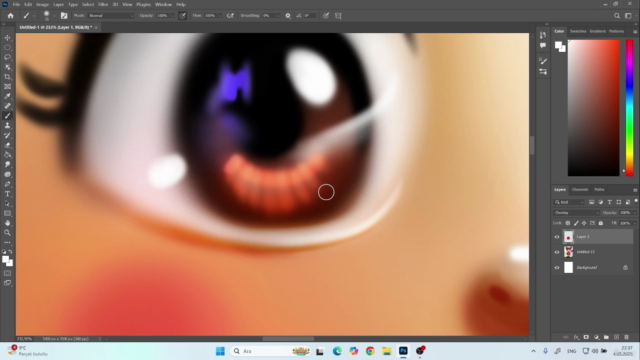Open smoothing options gear icon
640x360 pixels.
click(288, 16)
